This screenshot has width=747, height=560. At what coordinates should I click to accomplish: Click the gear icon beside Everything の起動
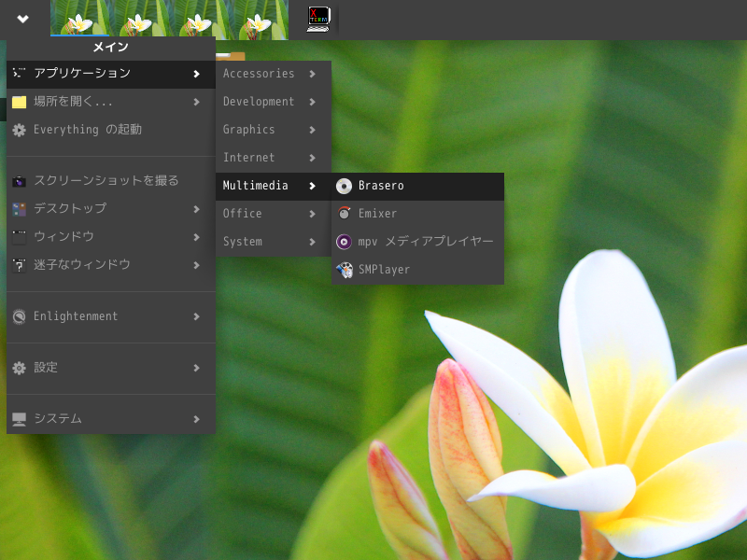[19, 130]
